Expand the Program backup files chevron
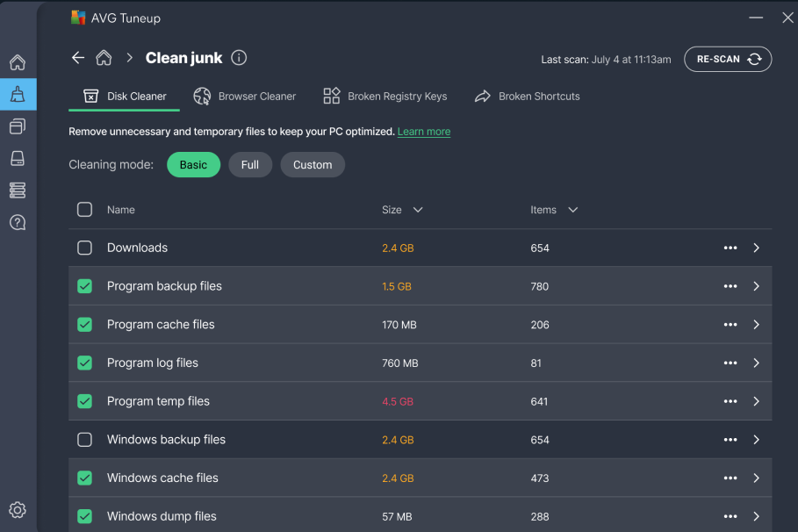The height and width of the screenshot is (532, 798). (756, 286)
